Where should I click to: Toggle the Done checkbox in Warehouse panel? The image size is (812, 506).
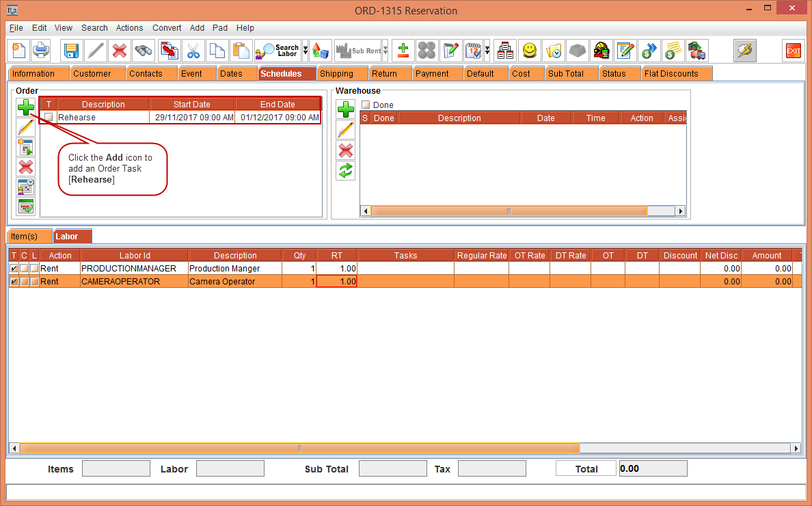click(367, 104)
